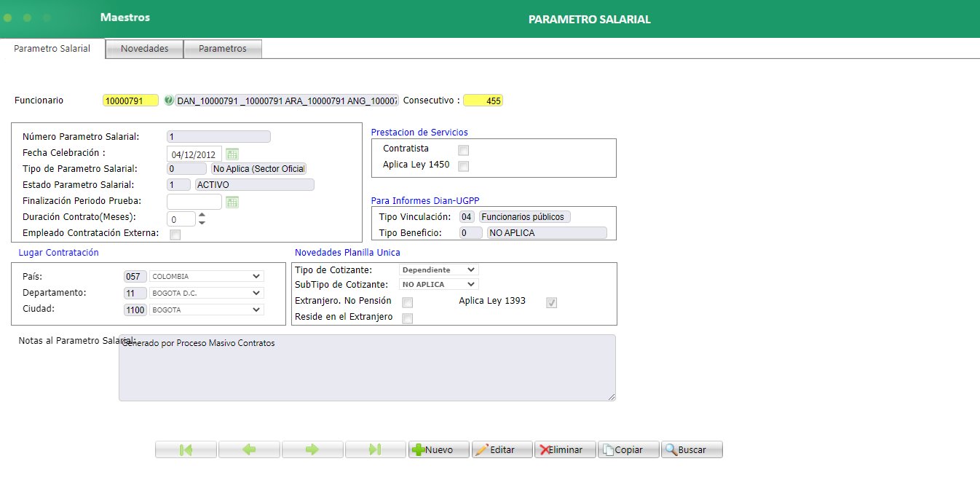The image size is (980, 480).
Task: Open the SubTipo de Cotizante dropdown
Action: click(x=439, y=284)
